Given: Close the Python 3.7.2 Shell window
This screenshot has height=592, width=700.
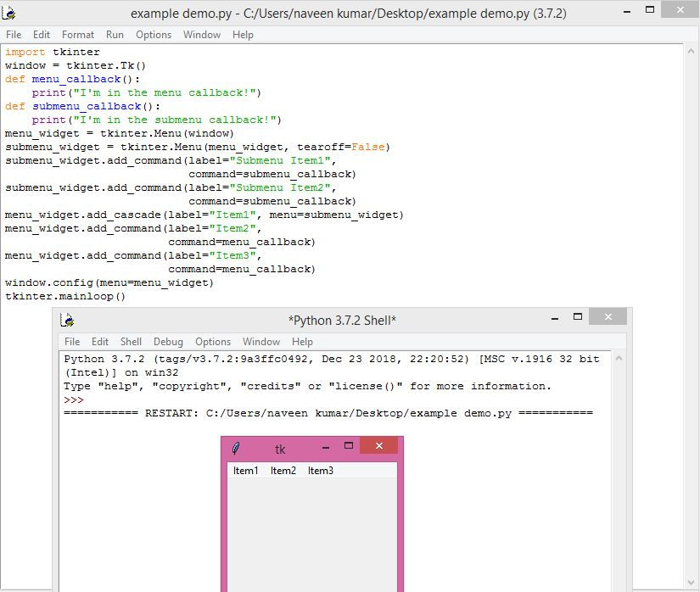Looking at the screenshot, I should coord(608,316).
